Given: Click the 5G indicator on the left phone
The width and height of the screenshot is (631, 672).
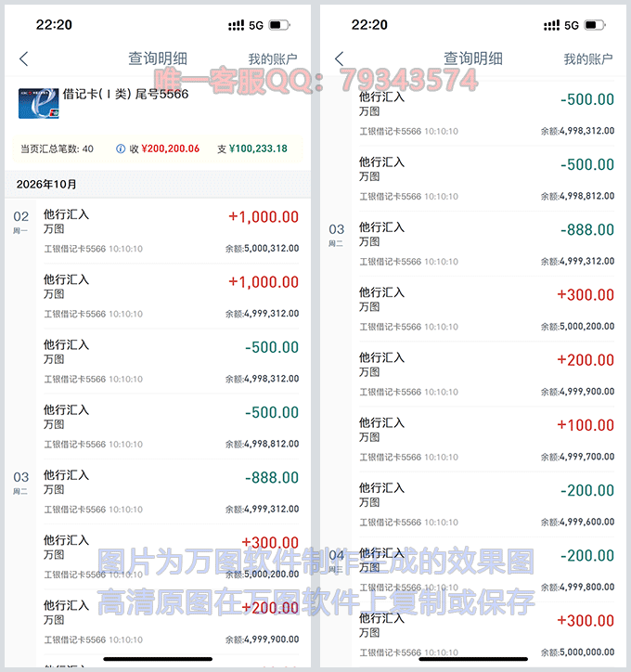Looking at the screenshot, I should (257, 25).
